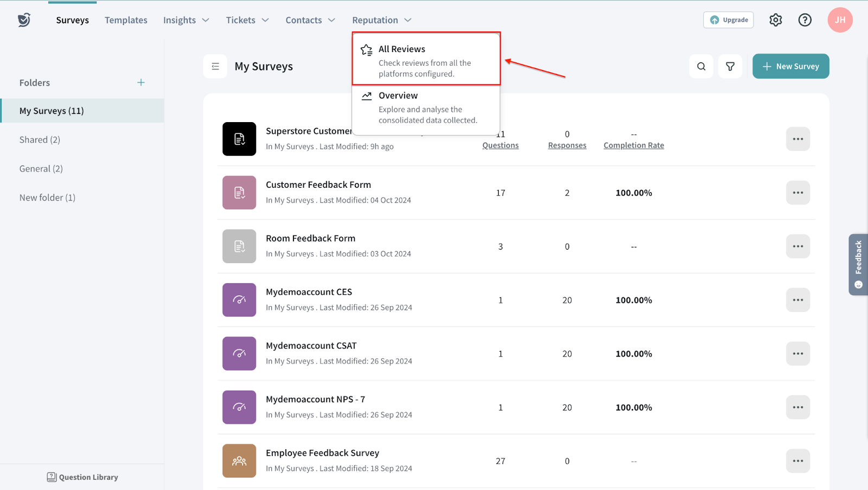
Task: Open the Mydemoaccount CES survey icon
Action: 239,300
